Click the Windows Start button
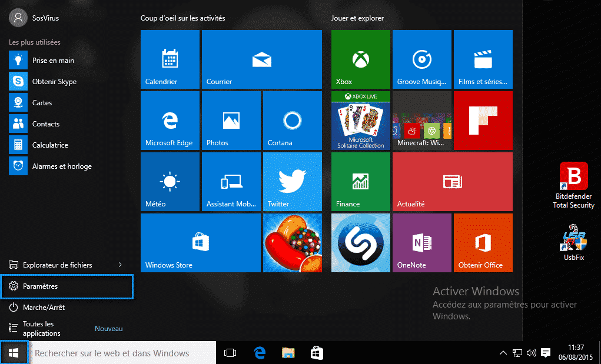The image size is (601, 364). (x=14, y=353)
